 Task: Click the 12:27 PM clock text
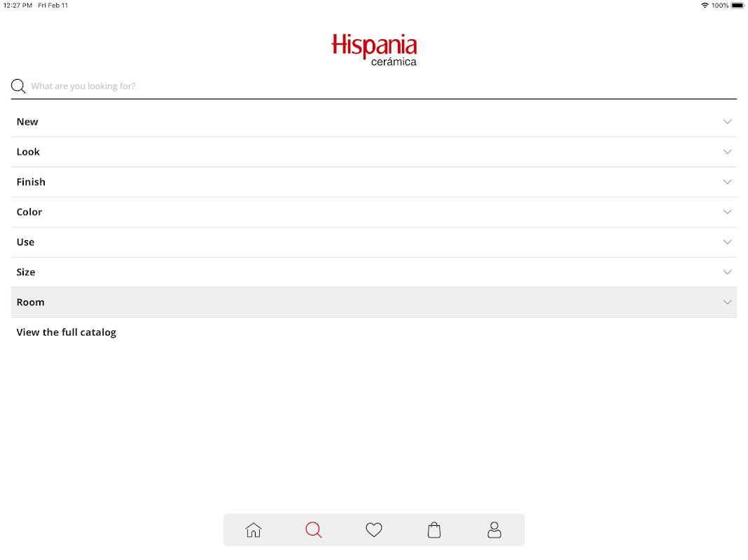(x=18, y=5)
